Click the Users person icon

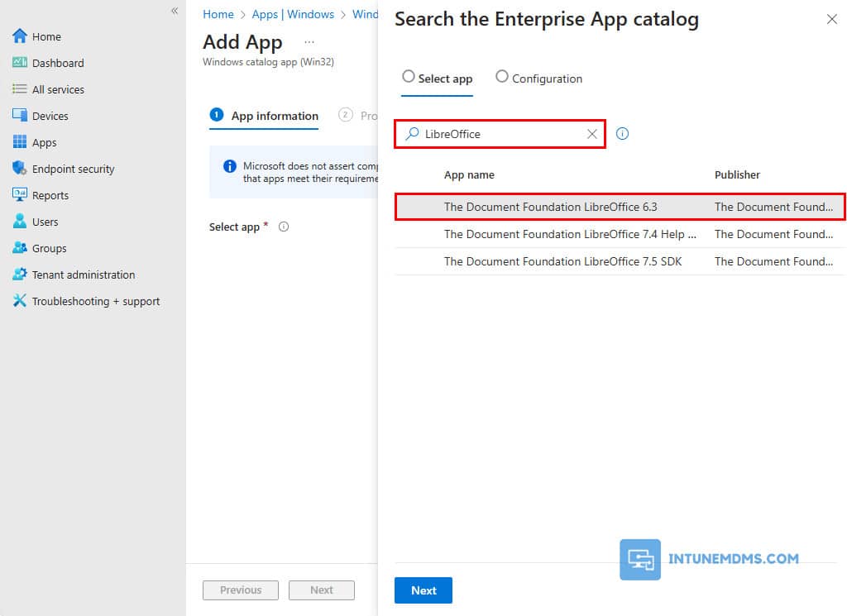[x=20, y=222]
